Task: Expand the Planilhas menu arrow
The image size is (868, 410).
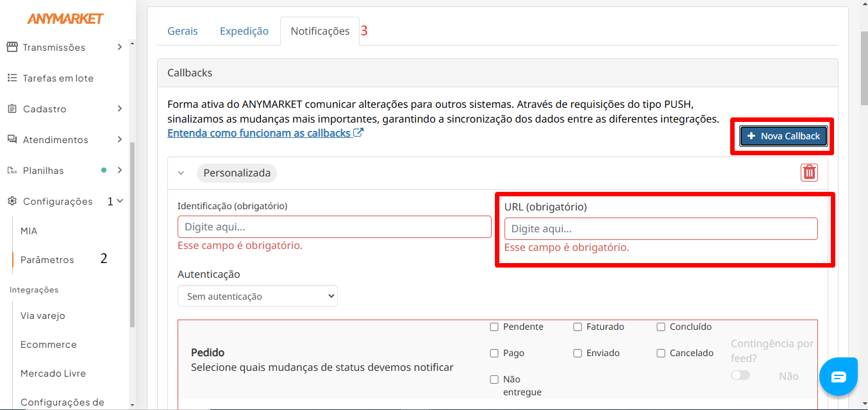Action: click(x=120, y=170)
